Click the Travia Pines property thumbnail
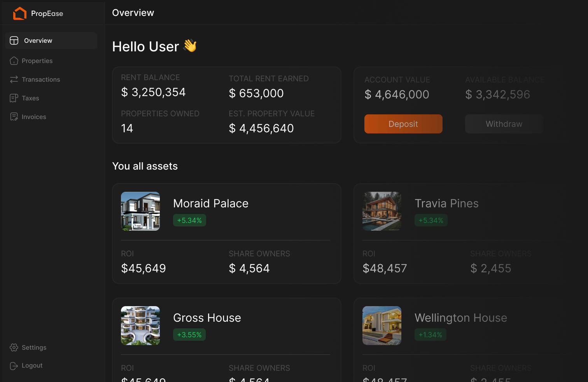Screen dimensions: 588x382 pos(382,211)
